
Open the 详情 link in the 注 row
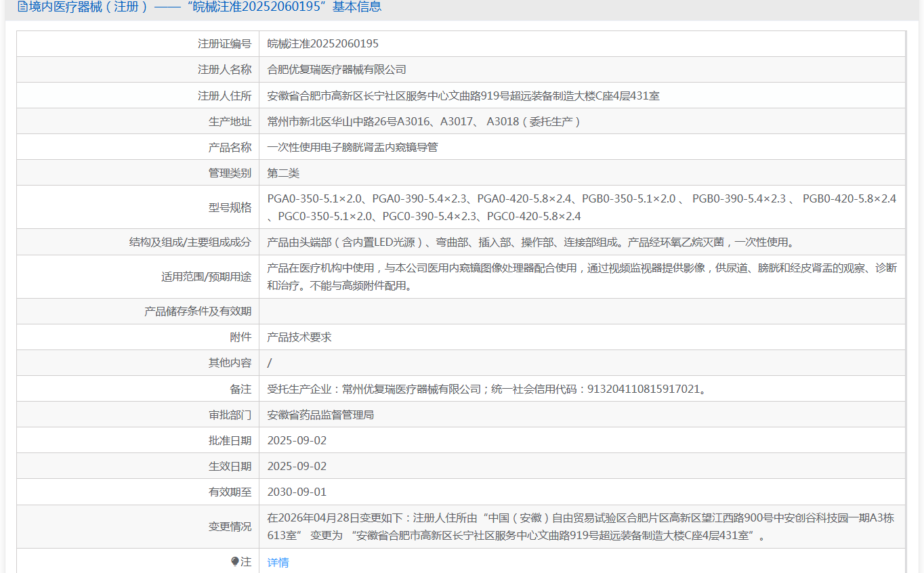pos(278,562)
